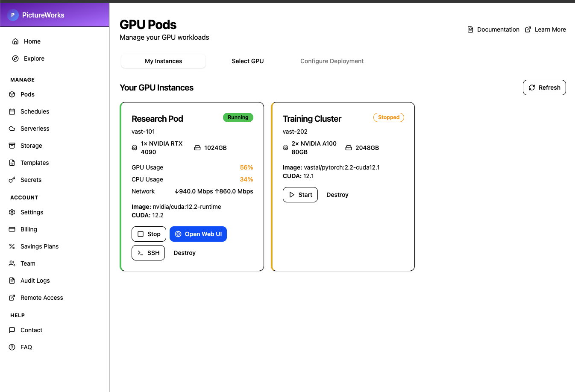The image size is (575, 392).
Task: Go to Explore in the sidebar
Action: (34, 59)
